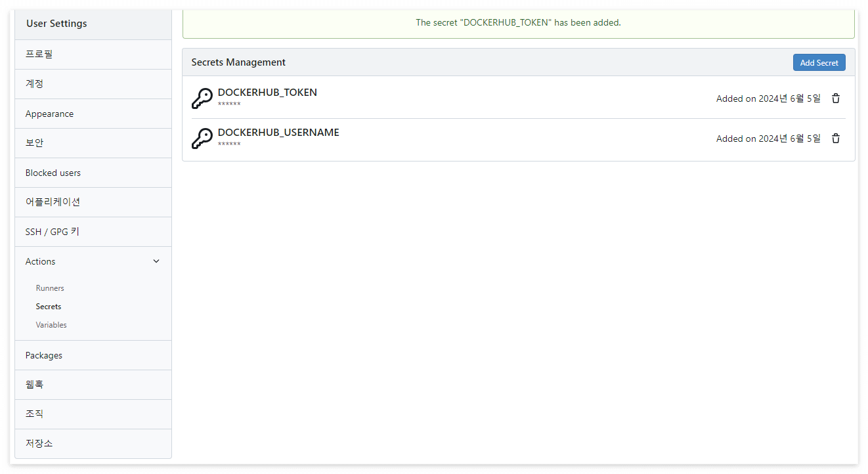Open the 어플리케이션 settings page
This screenshot has width=868, height=474.
pos(93,202)
